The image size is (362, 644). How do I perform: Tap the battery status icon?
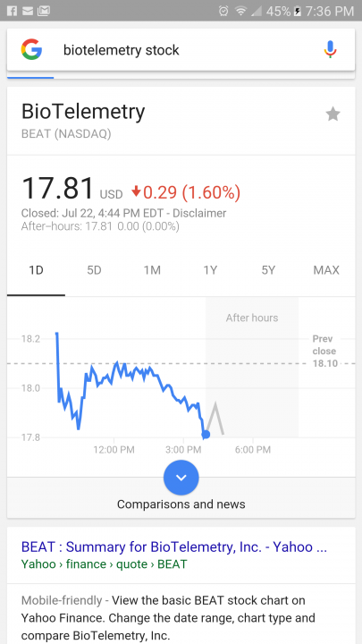point(297,11)
